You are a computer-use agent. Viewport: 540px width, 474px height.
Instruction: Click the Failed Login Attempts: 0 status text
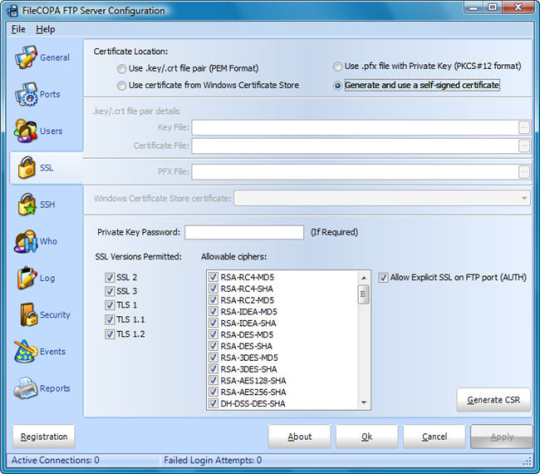[x=213, y=460]
